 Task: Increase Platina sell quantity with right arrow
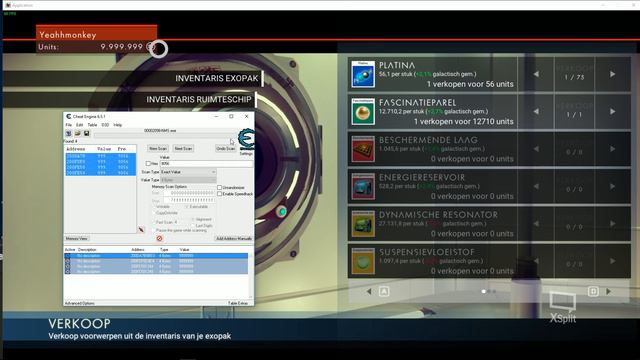point(612,74)
